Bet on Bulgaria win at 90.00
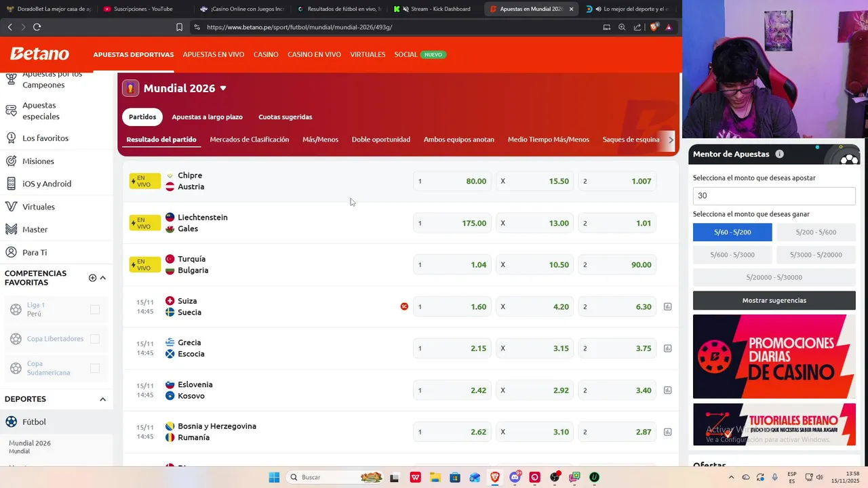The height and width of the screenshot is (488, 868). (617, 265)
